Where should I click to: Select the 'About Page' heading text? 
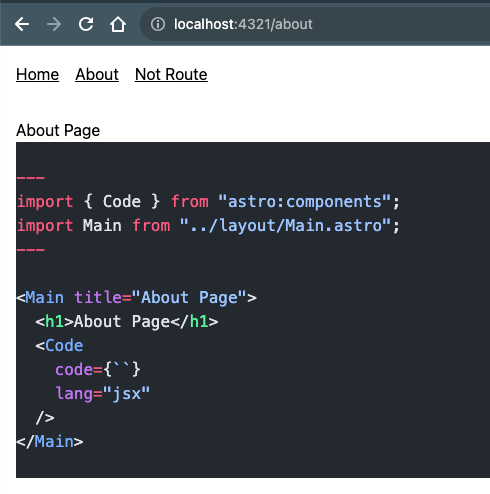[58, 130]
